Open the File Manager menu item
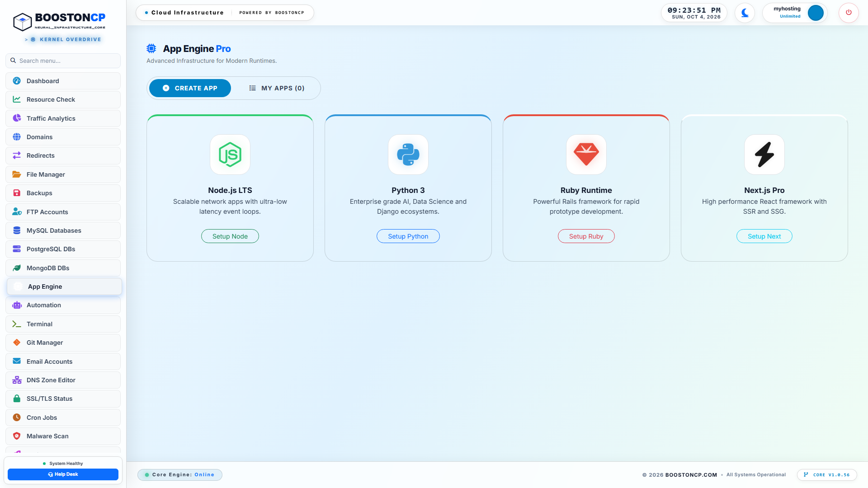The width and height of the screenshot is (868, 488). [x=63, y=174]
